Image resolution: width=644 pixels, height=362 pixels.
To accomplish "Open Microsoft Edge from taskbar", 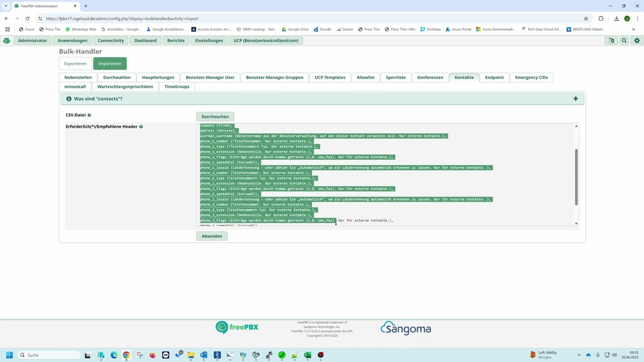I will 114,355.
